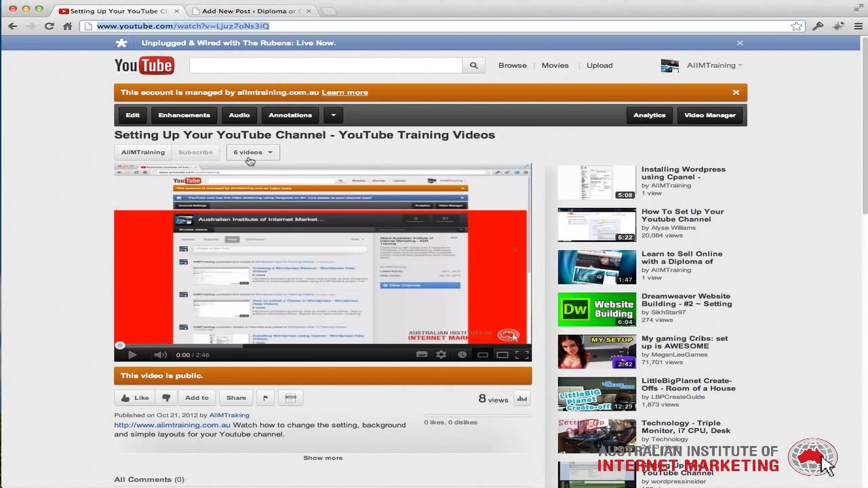Click Browse in the header
The height and width of the screenshot is (488, 868).
(513, 65)
